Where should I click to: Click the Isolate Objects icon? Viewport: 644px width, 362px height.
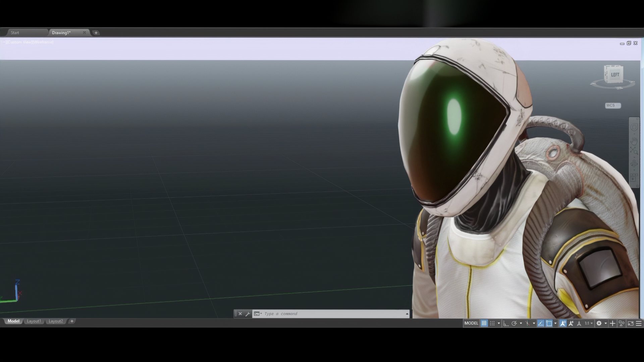(622, 323)
